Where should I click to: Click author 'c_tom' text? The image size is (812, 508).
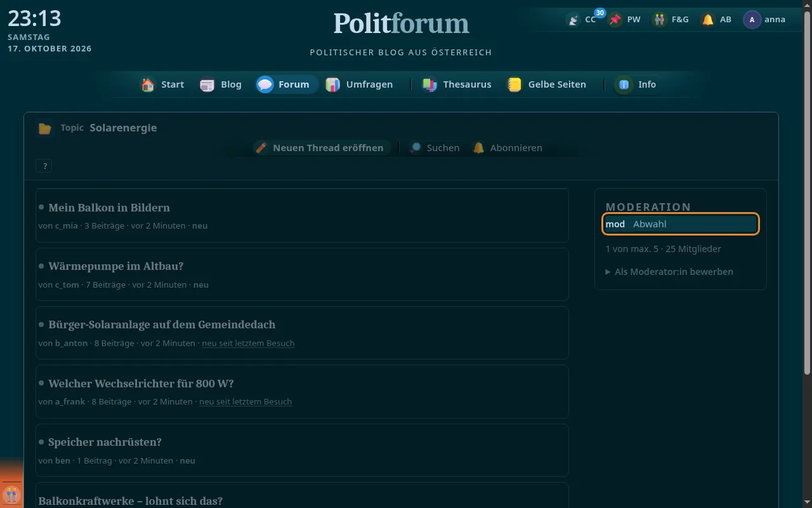point(67,284)
